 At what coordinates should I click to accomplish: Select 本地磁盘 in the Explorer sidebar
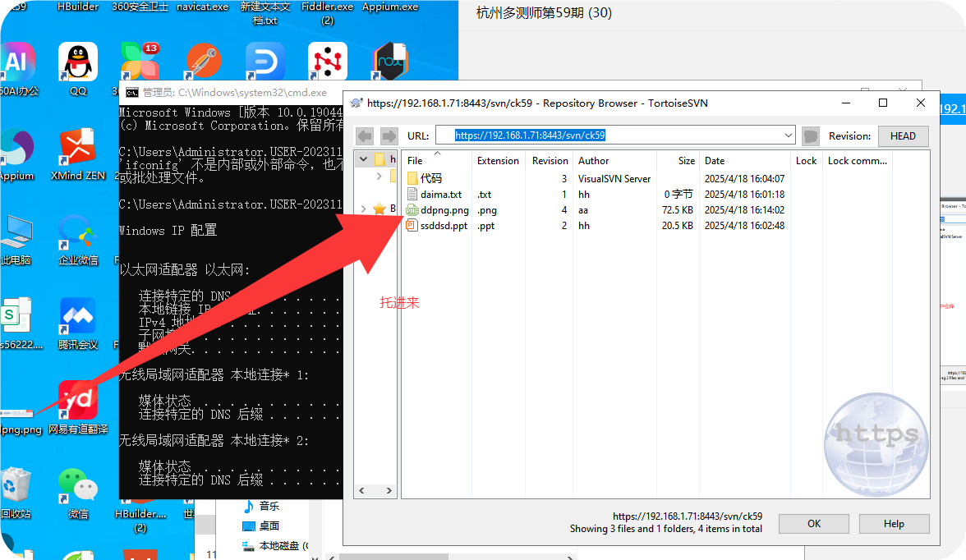[275, 545]
